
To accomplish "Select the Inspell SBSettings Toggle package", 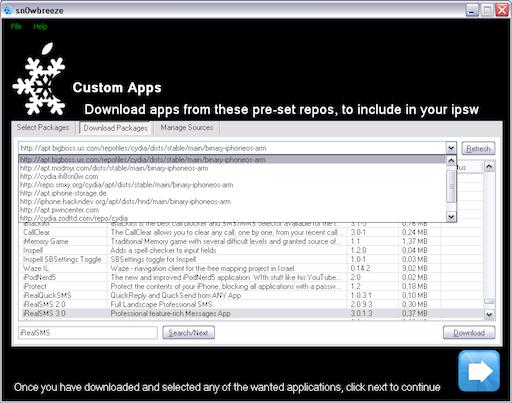I will 62,259.
